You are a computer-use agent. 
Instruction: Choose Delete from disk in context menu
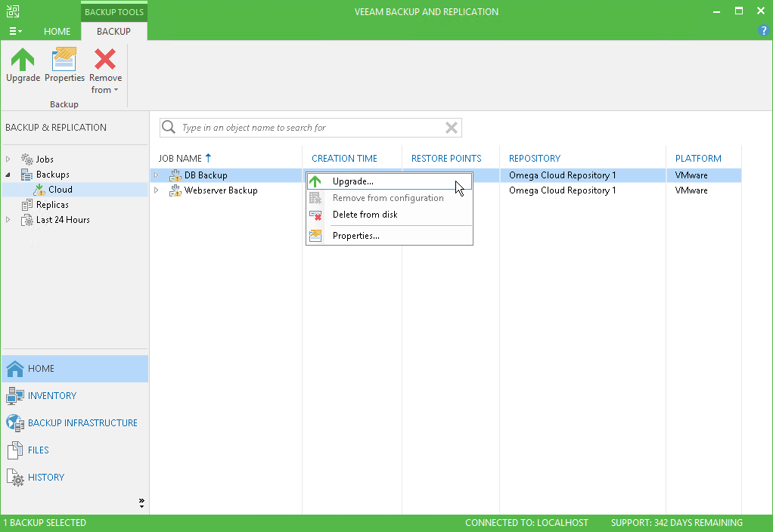tap(390, 215)
